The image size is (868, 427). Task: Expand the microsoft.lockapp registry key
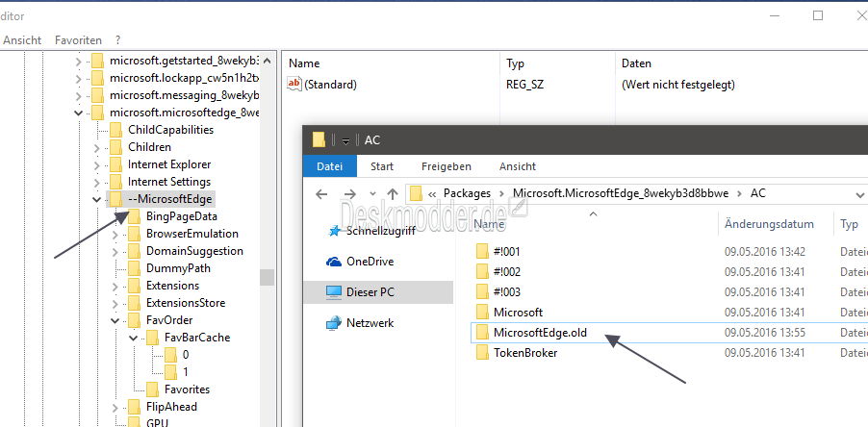point(79,78)
